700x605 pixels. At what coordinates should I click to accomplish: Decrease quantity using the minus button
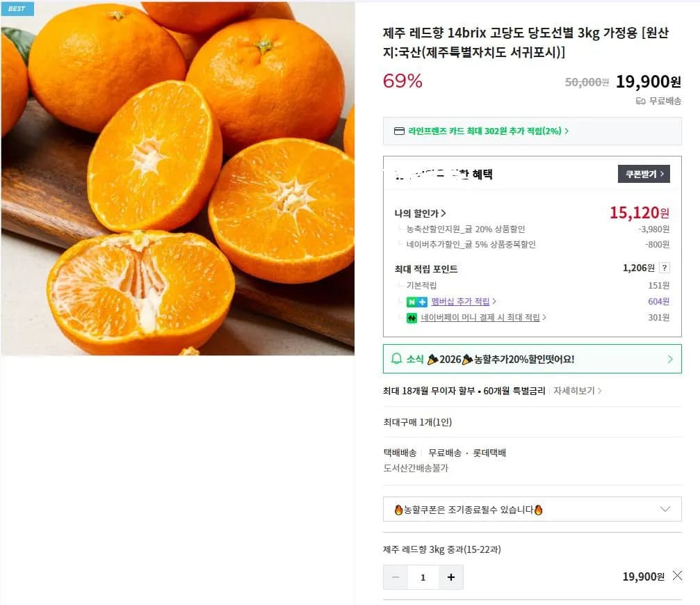click(396, 577)
